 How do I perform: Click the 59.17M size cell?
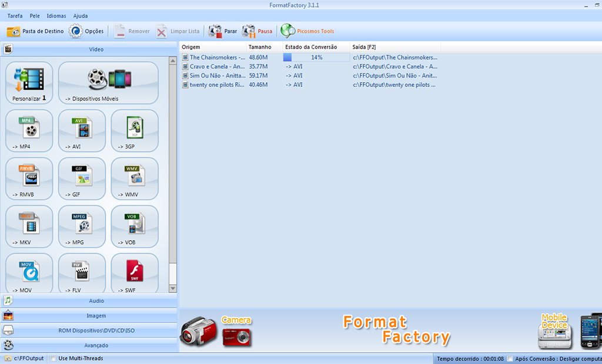pos(259,76)
